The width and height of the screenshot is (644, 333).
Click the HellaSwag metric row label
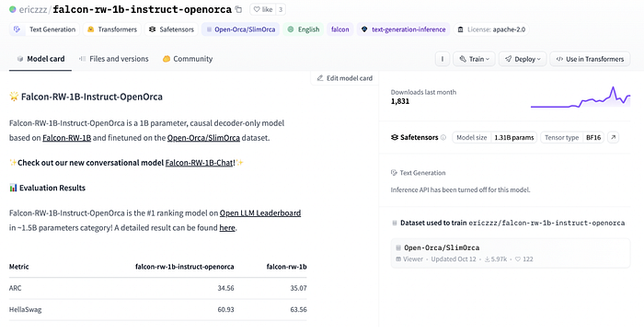point(25,309)
